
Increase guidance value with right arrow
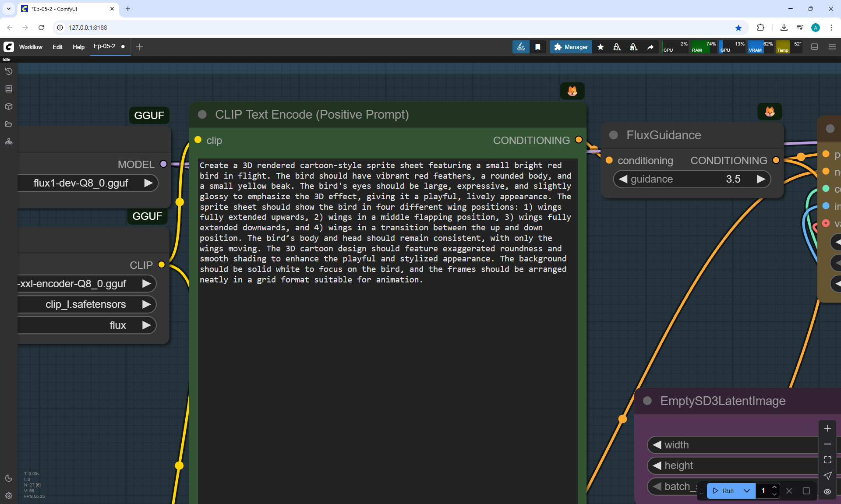[x=761, y=179]
